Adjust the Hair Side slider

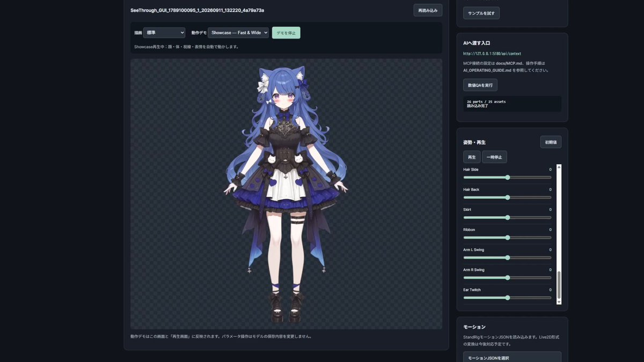click(507, 177)
